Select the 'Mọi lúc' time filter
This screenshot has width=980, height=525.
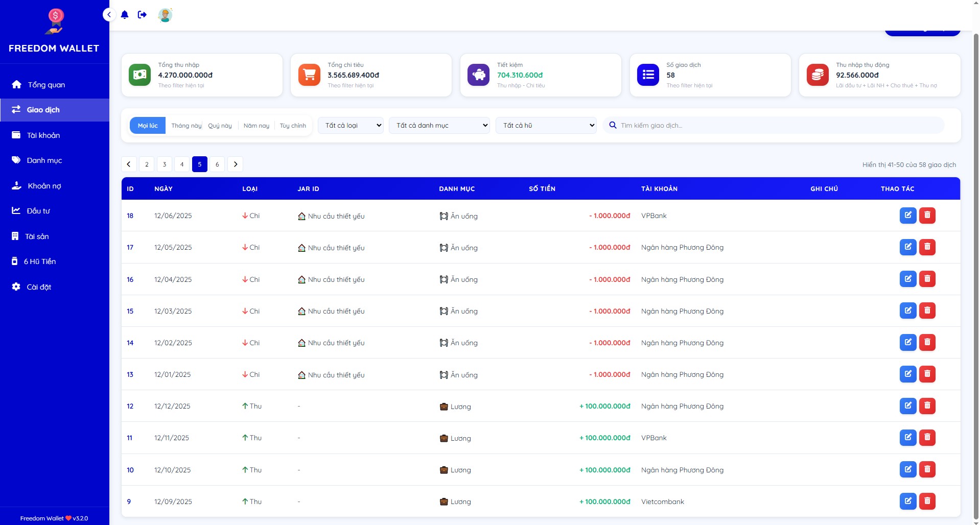(x=148, y=126)
